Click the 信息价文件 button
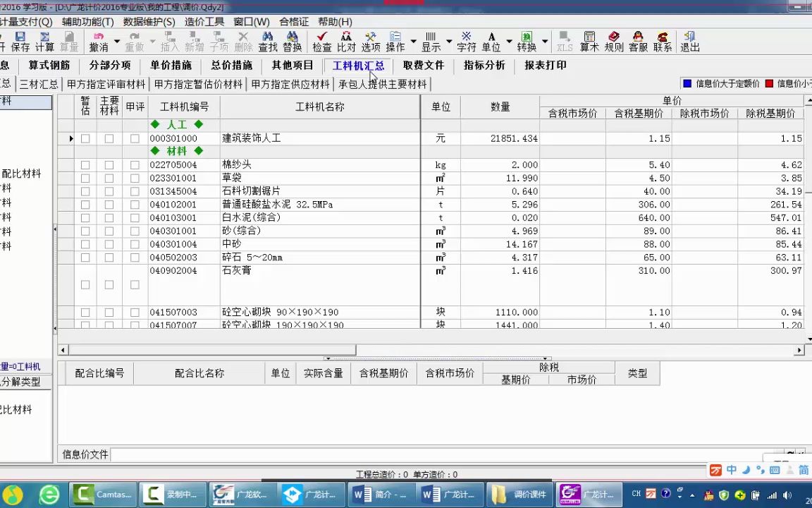 [85, 454]
